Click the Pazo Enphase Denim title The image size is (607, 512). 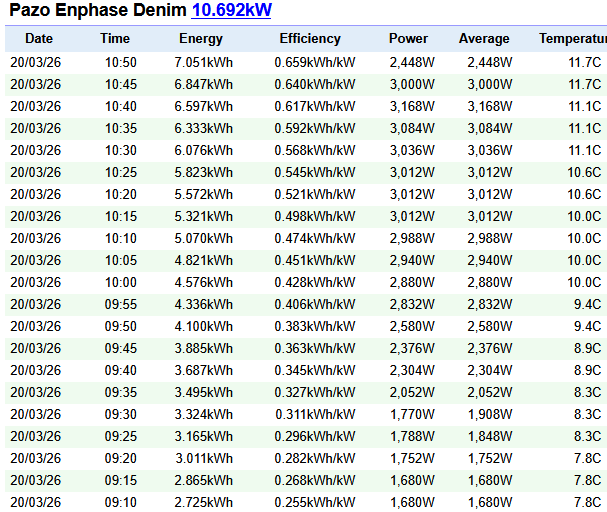[98, 10]
